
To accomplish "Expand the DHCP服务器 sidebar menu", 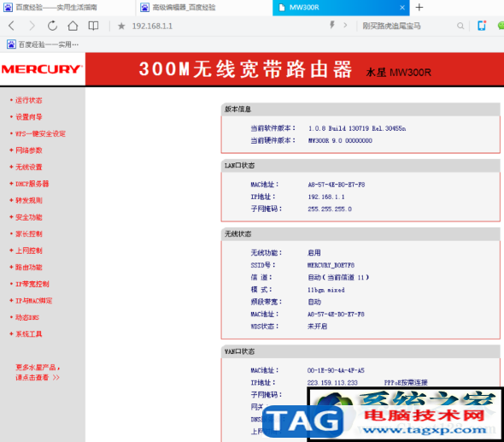I will tap(32, 184).
